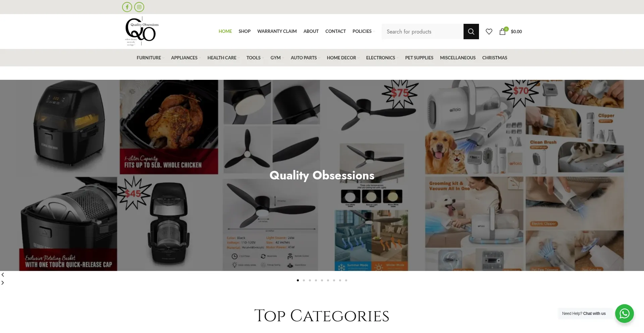Click the Quality Obsessions logo
Image resolution: width=644 pixels, height=333 pixels.
tap(142, 31)
